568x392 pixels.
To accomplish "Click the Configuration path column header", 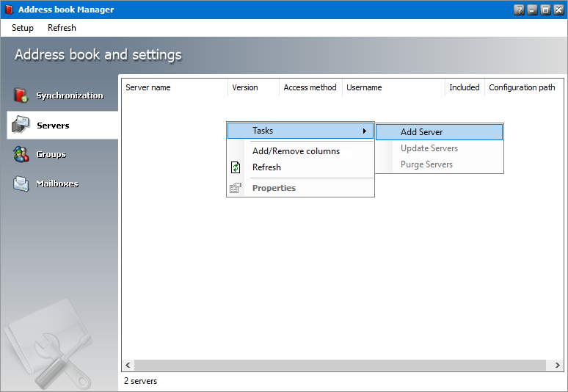I will point(522,87).
